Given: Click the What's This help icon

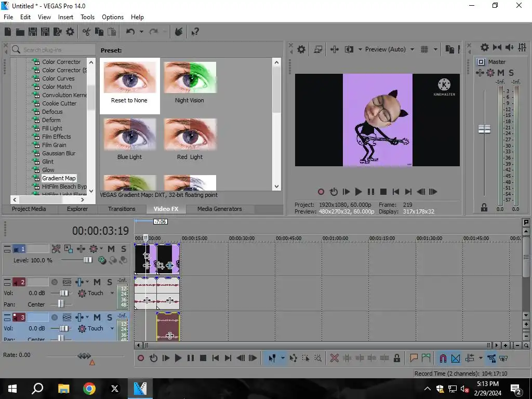Looking at the screenshot, I should pos(195,32).
